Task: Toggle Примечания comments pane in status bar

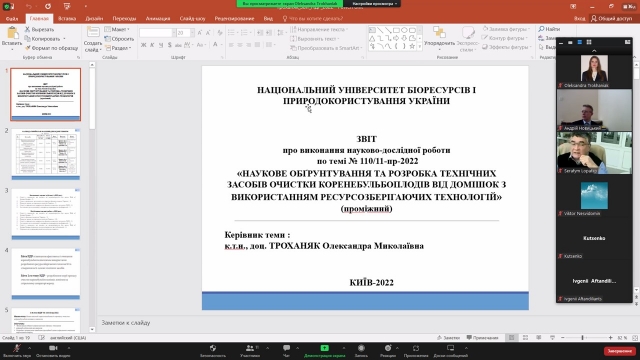Action: 482,338
